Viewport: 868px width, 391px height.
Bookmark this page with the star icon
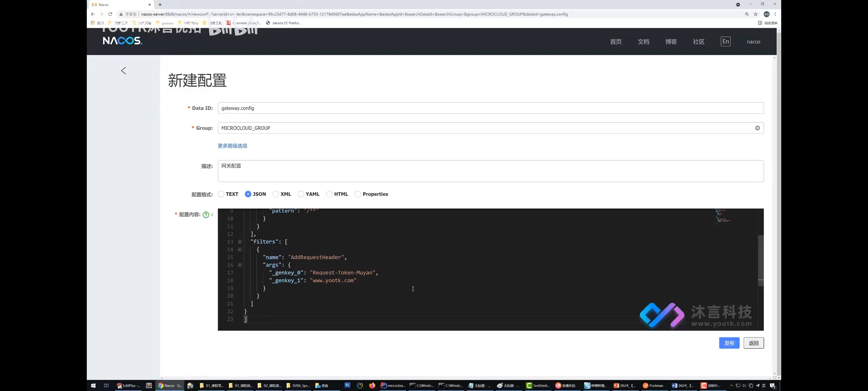click(x=756, y=14)
